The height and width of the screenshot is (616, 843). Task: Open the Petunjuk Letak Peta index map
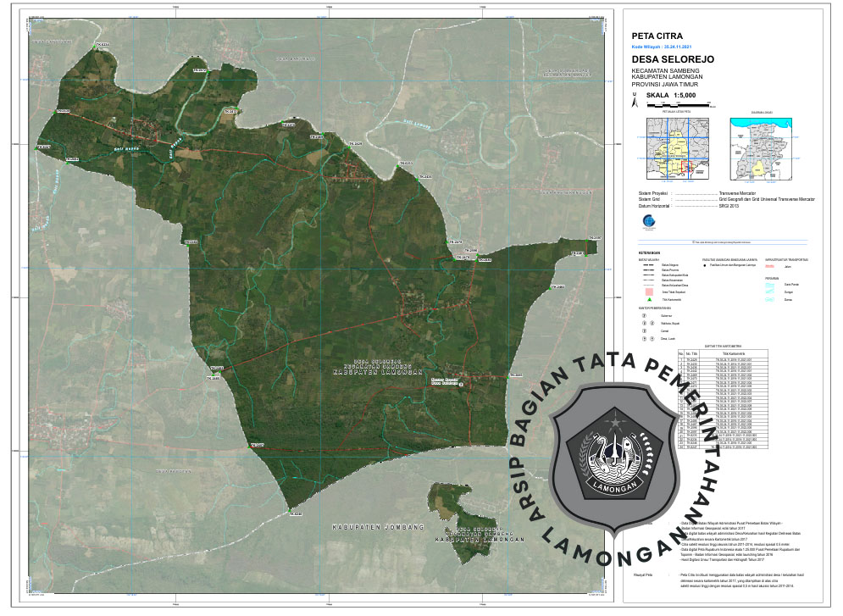(x=677, y=148)
